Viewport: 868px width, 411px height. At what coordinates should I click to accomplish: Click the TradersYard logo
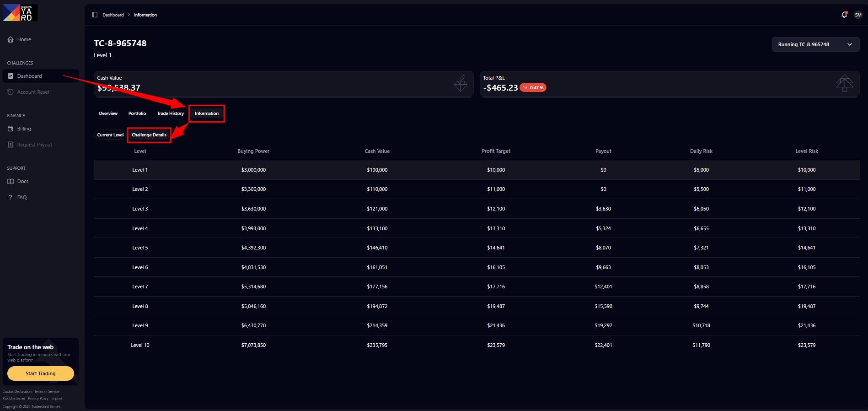pos(20,13)
